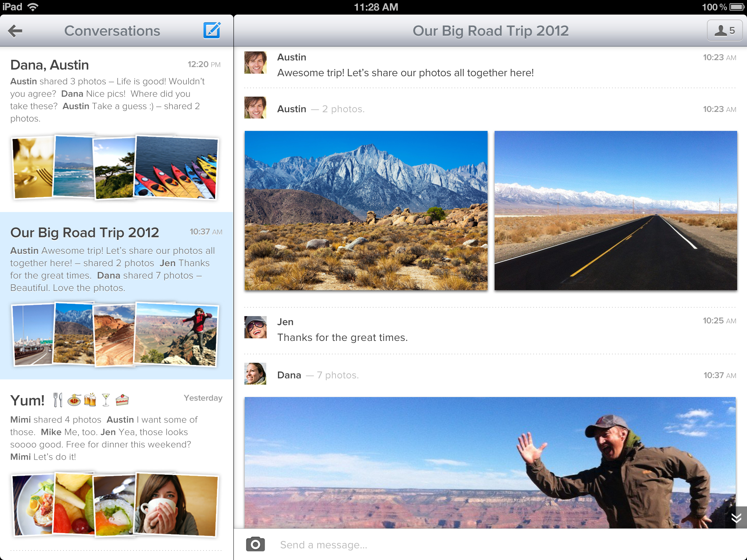The image size is (747, 560).
Task: Tap Austin's avatar on first message
Action: 255,63
